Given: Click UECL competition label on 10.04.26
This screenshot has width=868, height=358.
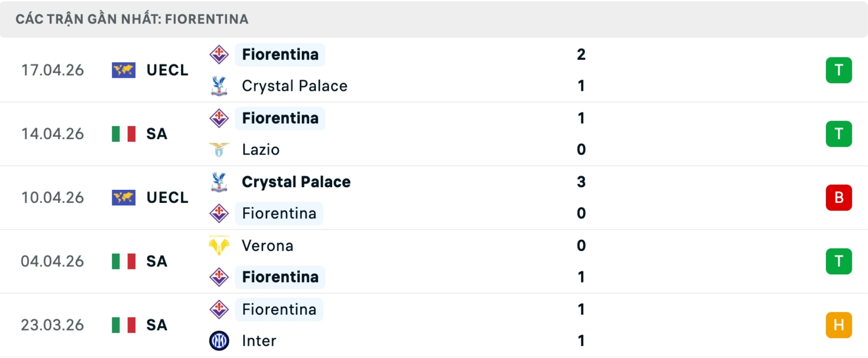Looking at the screenshot, I should tap(167, 198).
